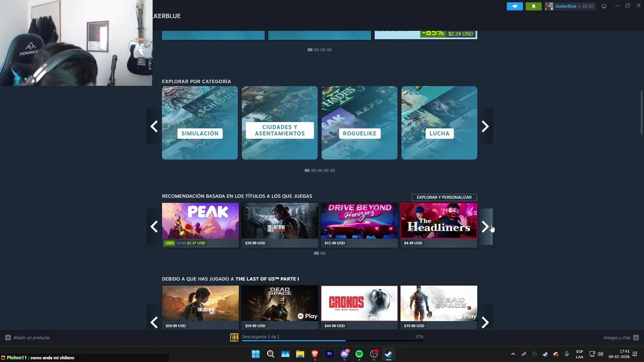Click 'Descargando 1 de 1' status text
The width and height of the screenshot is (644, 362).
point(261,336)
